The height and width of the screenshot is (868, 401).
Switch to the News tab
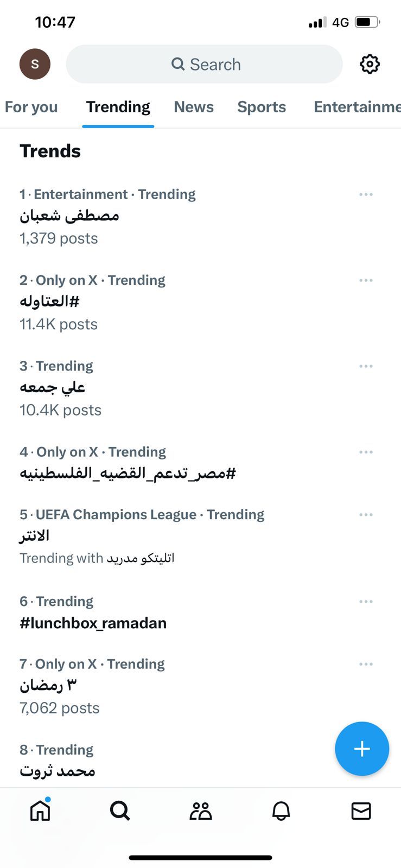pos(194,107)
